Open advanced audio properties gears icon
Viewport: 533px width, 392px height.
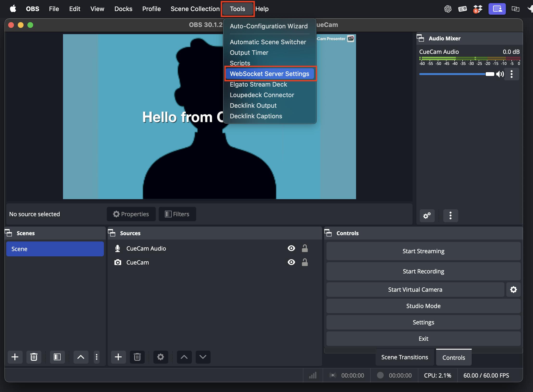[x=427, y=215]
